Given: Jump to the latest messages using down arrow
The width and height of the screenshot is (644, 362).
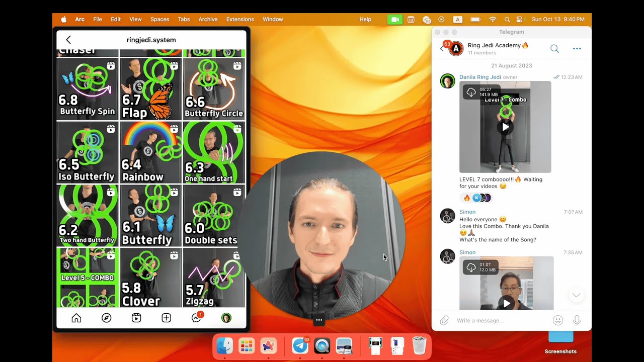Looking at the screenshot, I should [x=576, y=295].
